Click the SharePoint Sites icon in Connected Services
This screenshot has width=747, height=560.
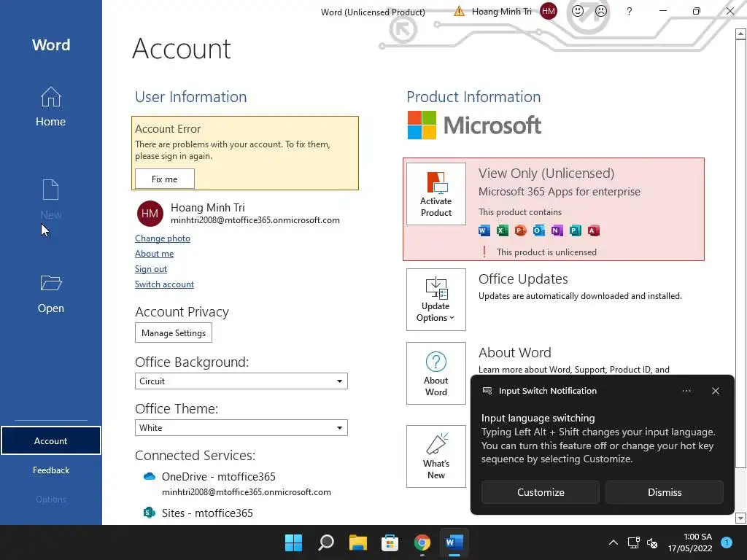tap(149, 513)
